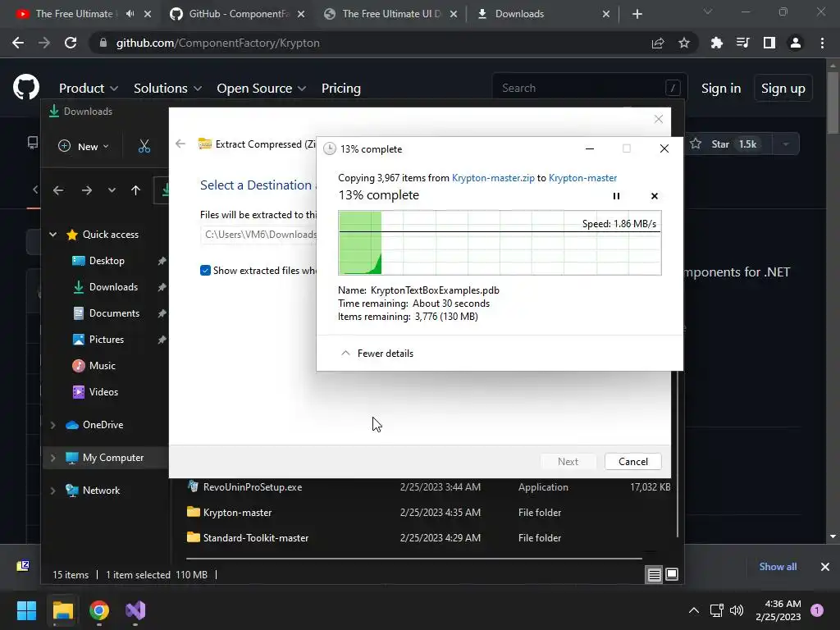Share this page icon in address bar

(x=658, y=43)
